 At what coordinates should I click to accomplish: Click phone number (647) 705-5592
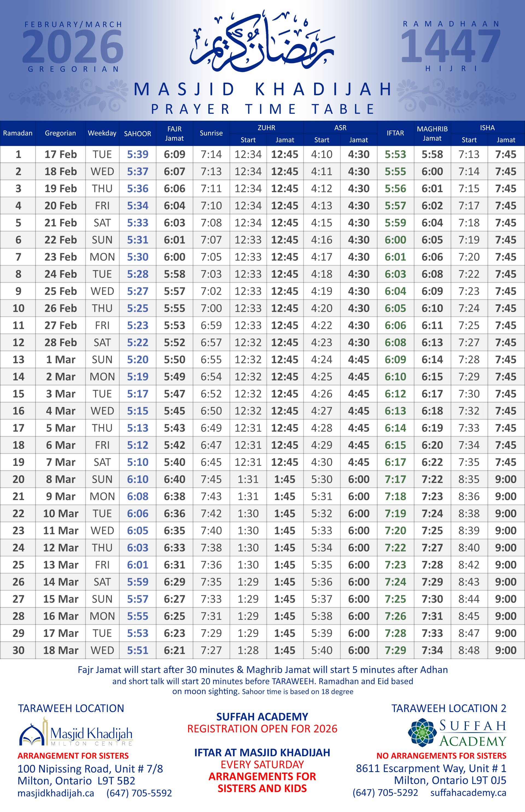[139, 793]
